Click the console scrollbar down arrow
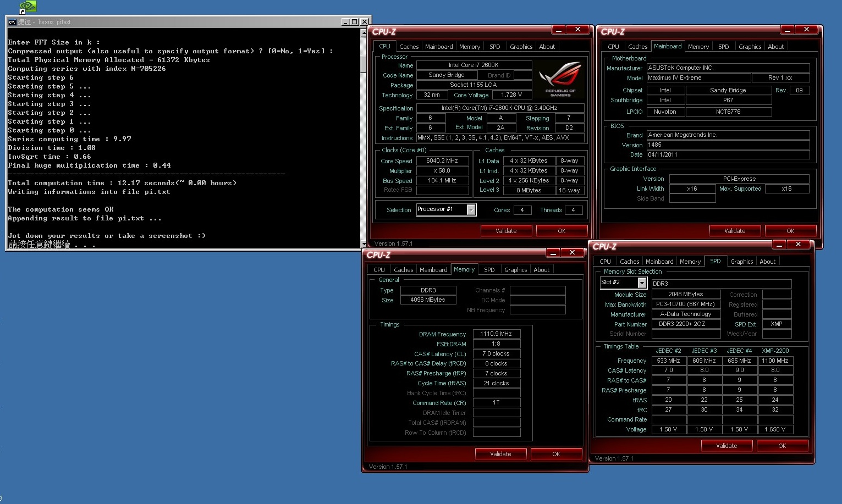The width and height of the screenshot is (842, 504). coord(364,244)
